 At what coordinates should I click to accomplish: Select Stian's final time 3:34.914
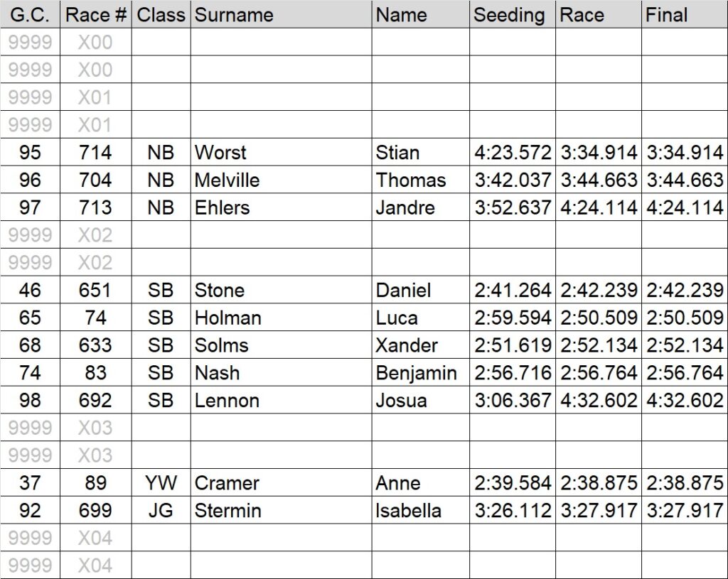(685, 152)
